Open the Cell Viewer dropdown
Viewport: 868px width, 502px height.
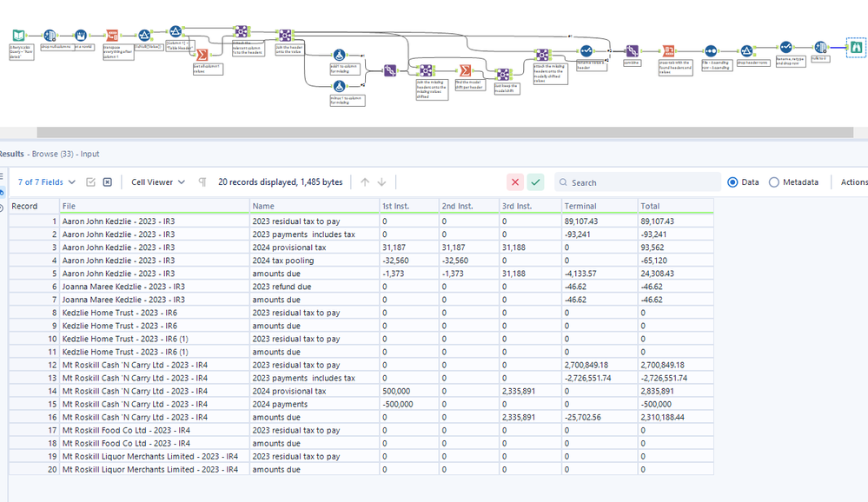[158, 182]
